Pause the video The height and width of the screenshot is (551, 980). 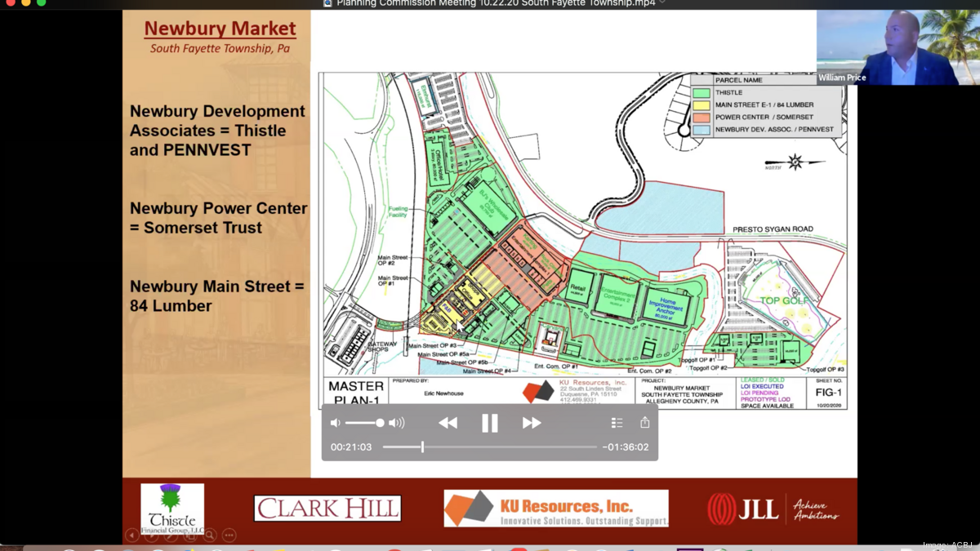tap(490, 423)
